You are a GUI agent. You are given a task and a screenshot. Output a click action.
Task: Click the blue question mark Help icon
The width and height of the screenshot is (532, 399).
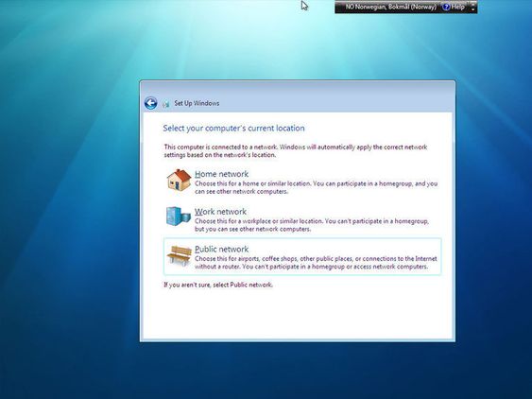click(x=447, y=7)
